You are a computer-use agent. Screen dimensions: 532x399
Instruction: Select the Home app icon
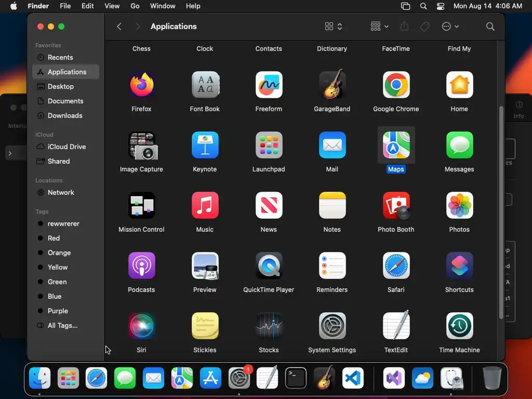click(x=459, y=85)
